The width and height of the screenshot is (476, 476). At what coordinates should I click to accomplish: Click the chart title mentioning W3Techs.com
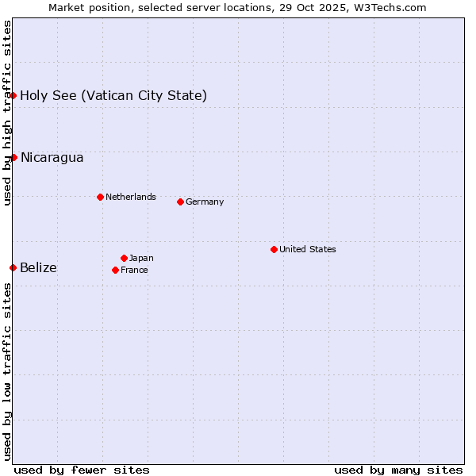(x=237, y=7)
